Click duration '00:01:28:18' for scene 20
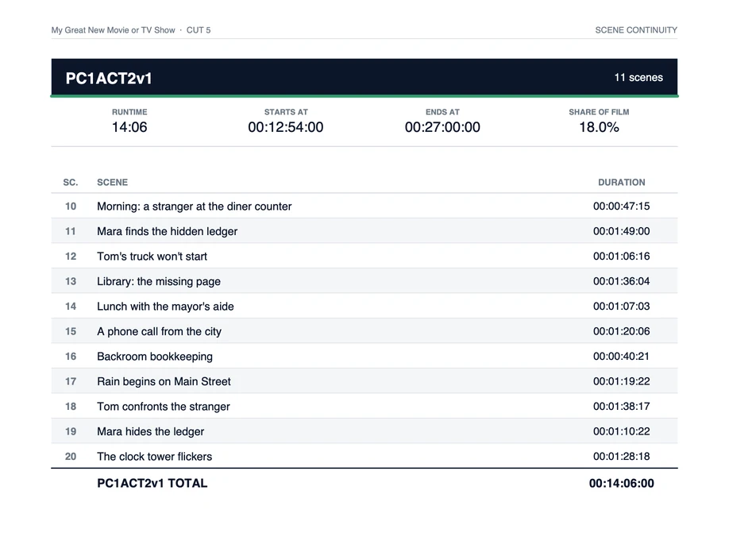Screen dimensions: 729x560 [622, 456]
